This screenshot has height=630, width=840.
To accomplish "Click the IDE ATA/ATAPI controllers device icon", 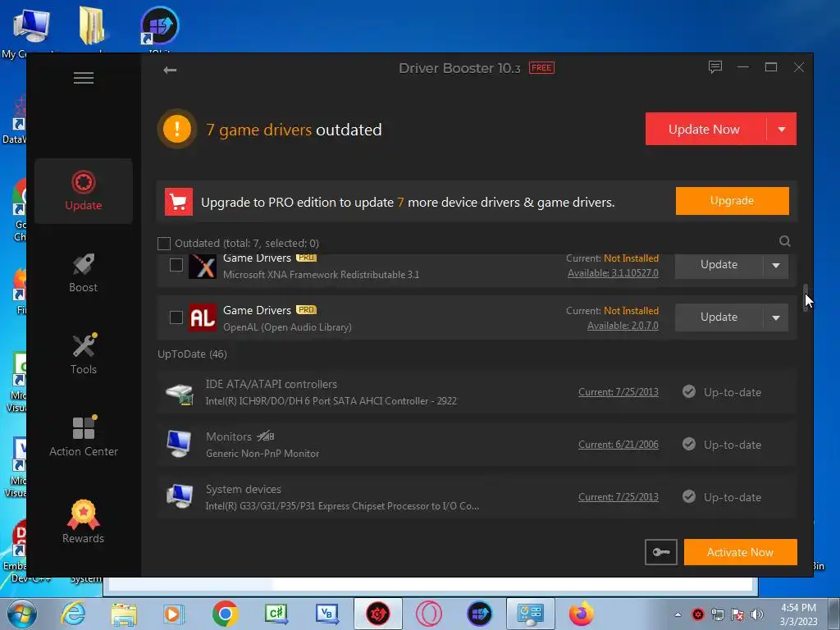I will tap(180, 393).
